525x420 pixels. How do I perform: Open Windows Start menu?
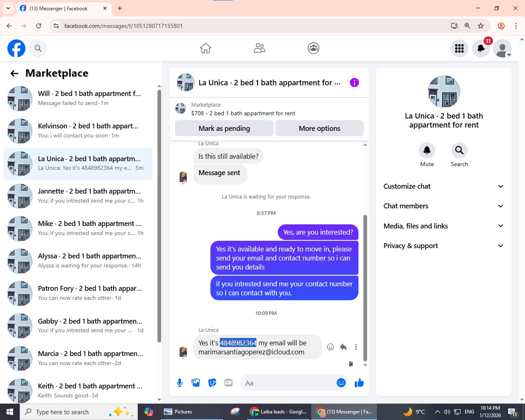click(10, 412)
